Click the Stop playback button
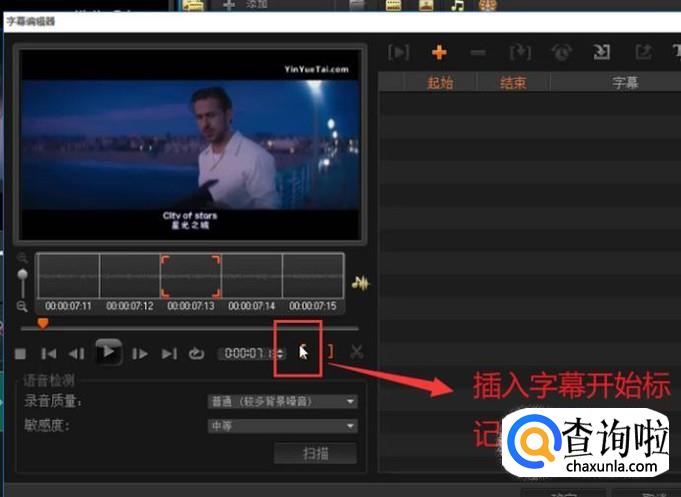Viewport: 681px width, 497px height. click(20, 353)
